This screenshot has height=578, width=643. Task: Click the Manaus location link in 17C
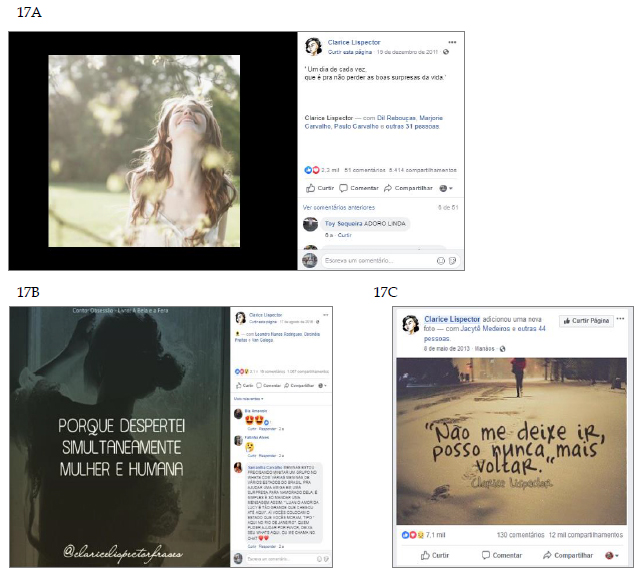484,349
